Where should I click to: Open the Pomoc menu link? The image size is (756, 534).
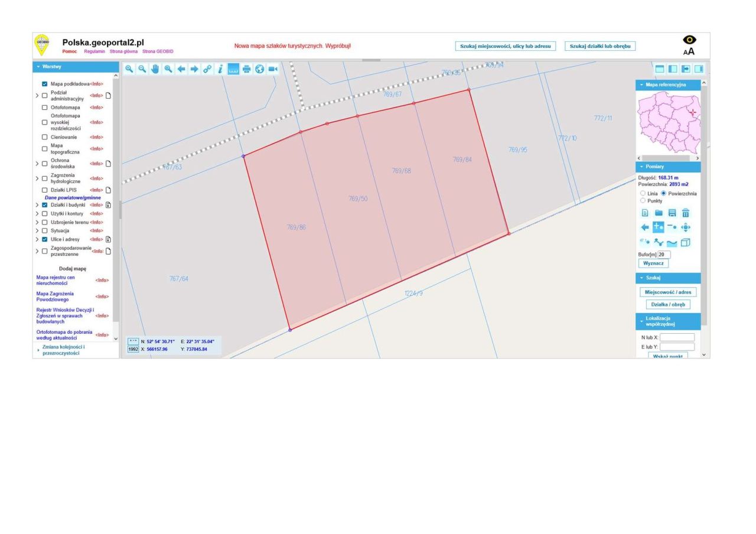70,51
